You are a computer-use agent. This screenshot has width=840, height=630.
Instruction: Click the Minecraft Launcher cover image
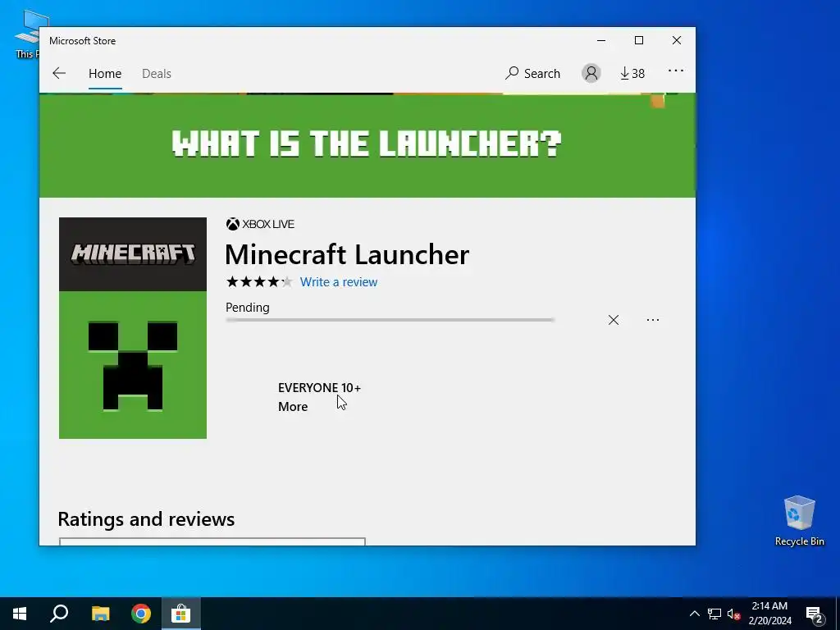(133, 328)
